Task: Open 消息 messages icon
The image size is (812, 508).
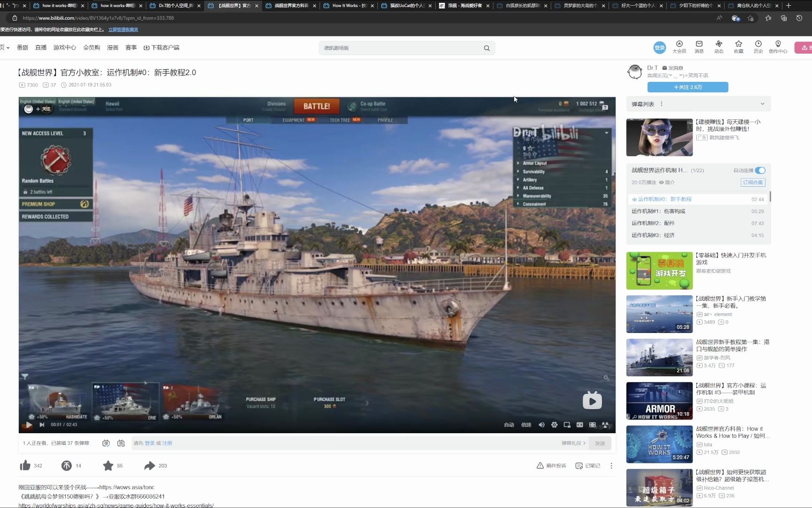Action: 699,47
